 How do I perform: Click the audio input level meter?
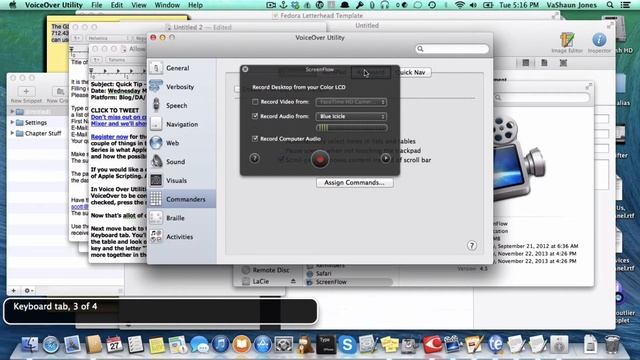[x=351, y=128]
